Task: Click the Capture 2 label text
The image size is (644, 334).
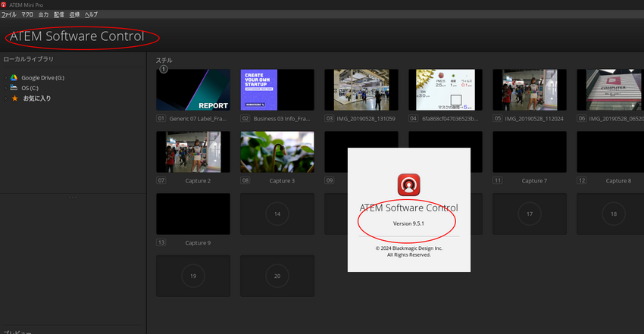Action: coord(198,180)
